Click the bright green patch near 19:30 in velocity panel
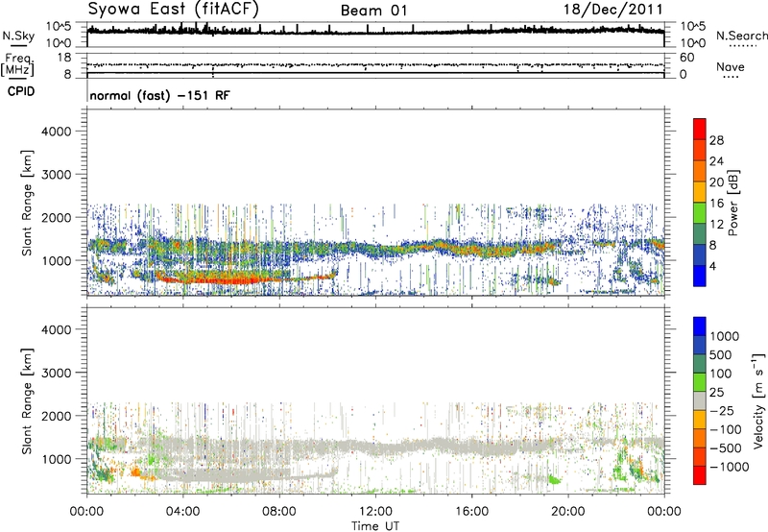Screen dimensions: 768x532 [555, 479]
